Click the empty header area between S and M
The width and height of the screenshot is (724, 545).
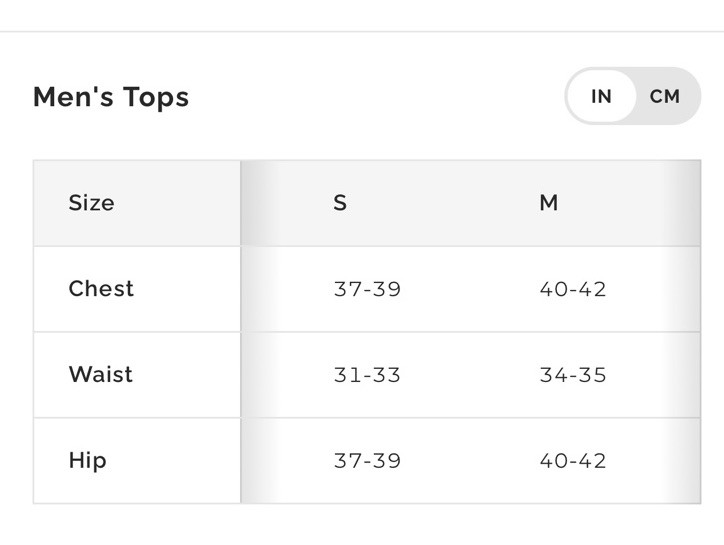click(x=443, y=203)
